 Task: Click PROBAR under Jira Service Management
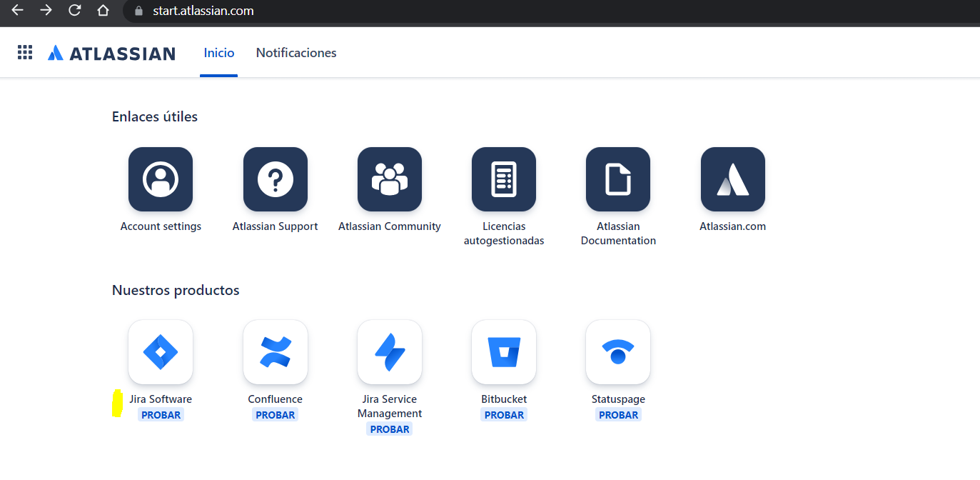[390, 429]
